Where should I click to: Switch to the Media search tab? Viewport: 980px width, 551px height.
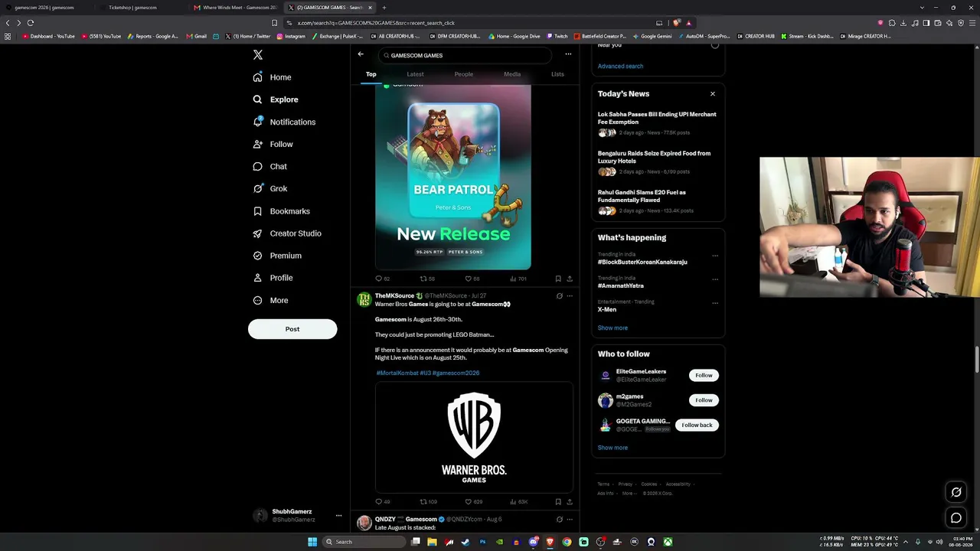pos(512,74)
